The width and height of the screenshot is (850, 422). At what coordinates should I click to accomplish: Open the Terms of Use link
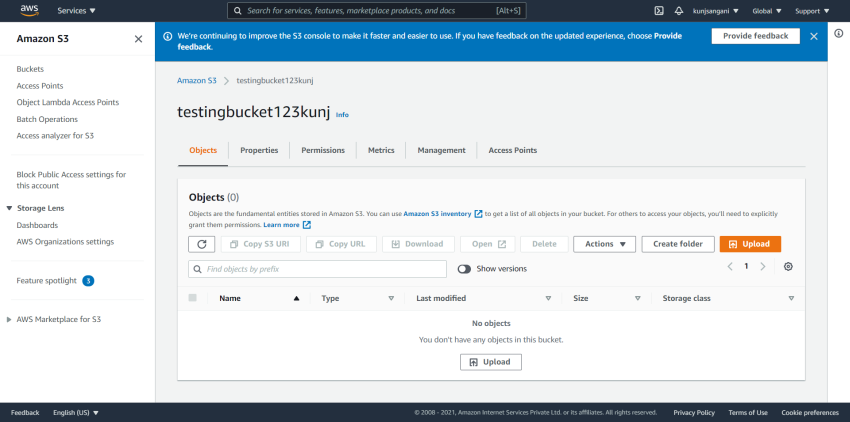[748, 413]
